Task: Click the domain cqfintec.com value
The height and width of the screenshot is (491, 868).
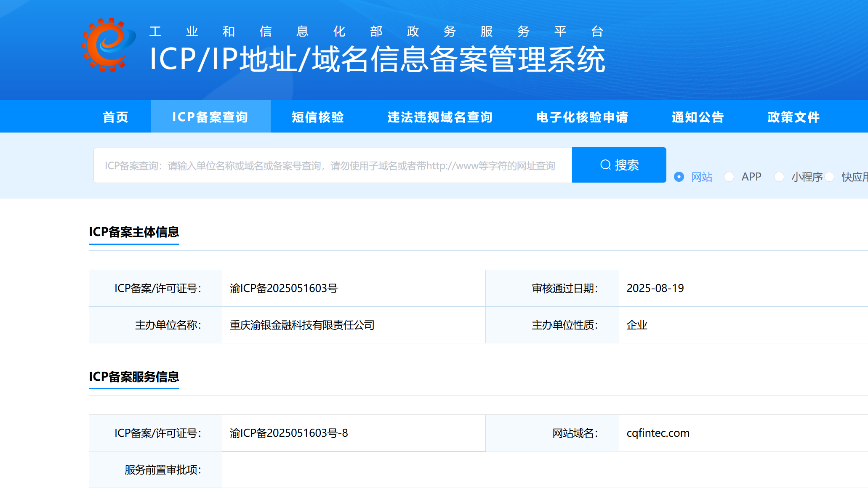Action: click(658, 433)
